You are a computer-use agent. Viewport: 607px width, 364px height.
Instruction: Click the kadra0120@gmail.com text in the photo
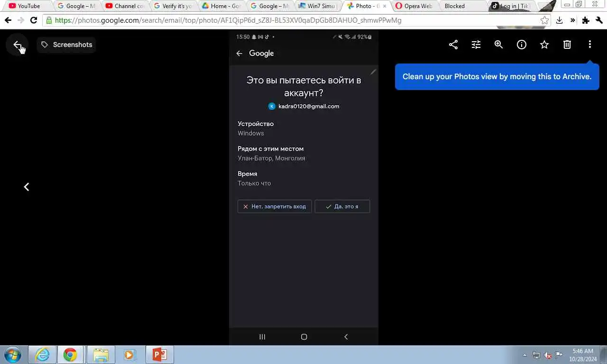(x=309, y=106)
